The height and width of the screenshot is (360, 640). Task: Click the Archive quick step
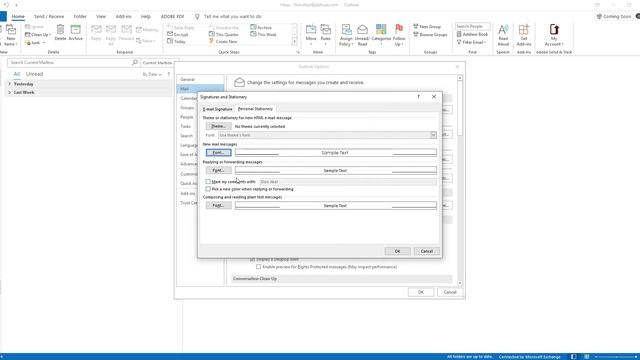(x=261, y=28)
